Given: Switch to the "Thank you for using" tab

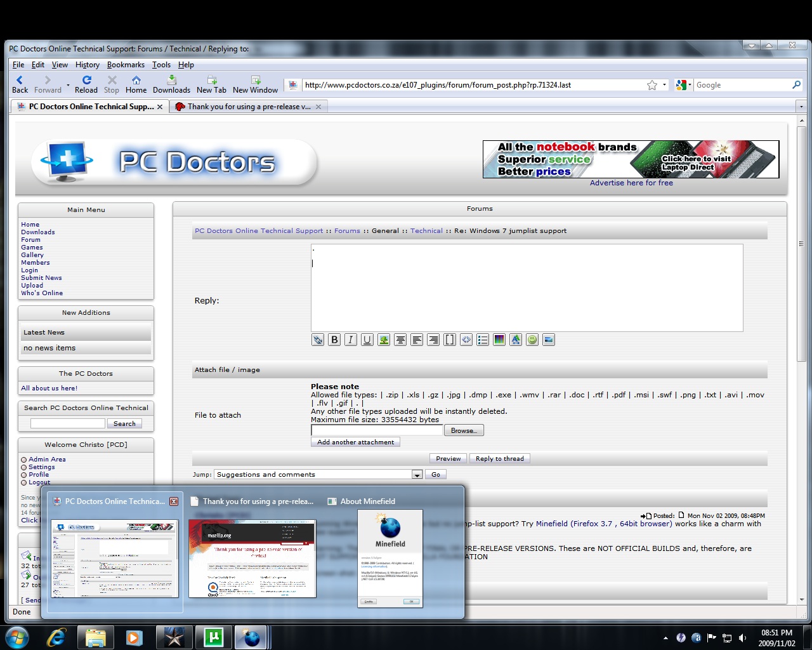Looking at the screenshot, I should click(249, 107).
